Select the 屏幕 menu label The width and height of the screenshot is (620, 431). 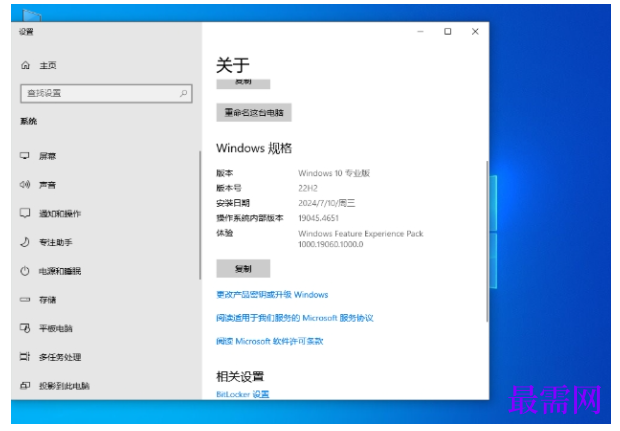point(47,156)
